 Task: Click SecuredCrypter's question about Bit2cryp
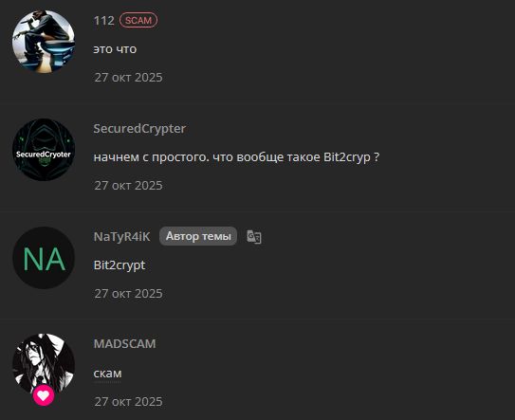click(x=236, y=157)
